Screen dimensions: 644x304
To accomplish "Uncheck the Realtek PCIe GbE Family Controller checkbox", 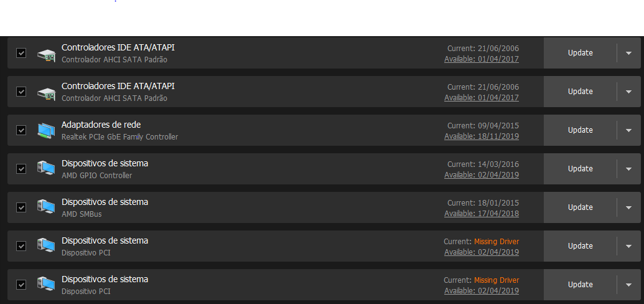I will [x=21, y=130].
